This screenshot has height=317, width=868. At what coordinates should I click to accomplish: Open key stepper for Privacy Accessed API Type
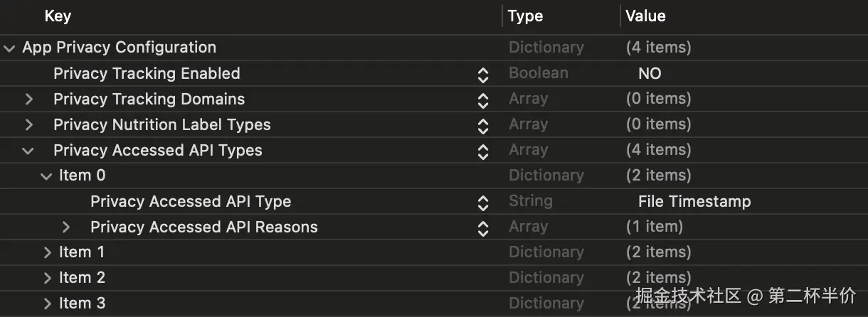click(483, 203)
